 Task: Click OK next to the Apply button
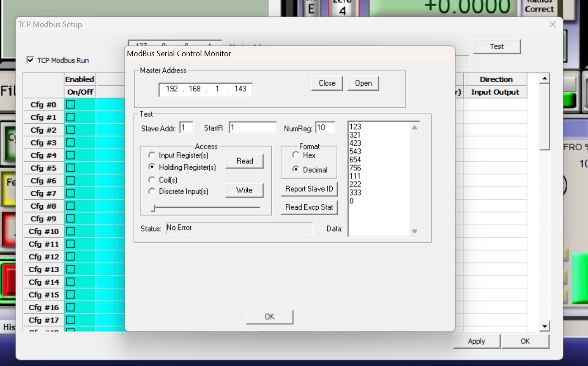(x=525, y=342)
